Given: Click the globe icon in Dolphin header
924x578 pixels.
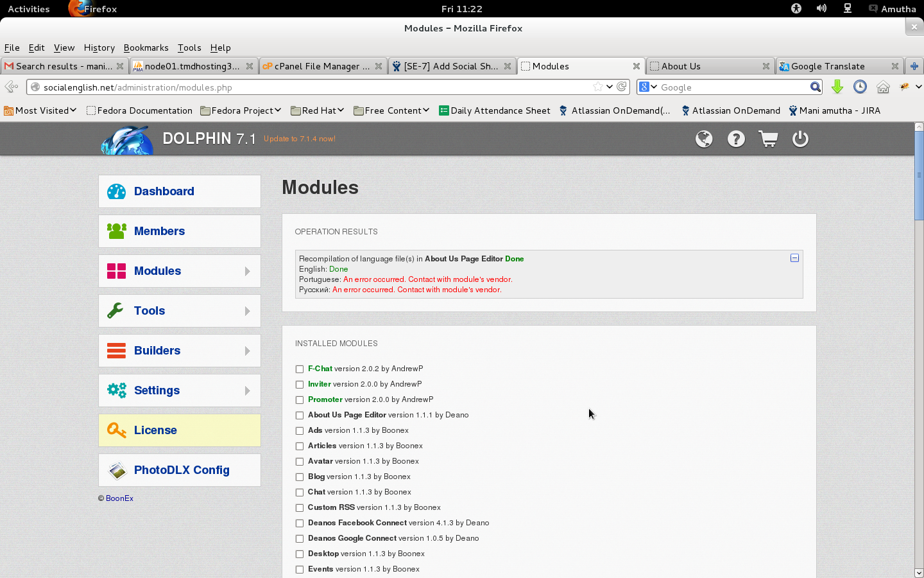Looking at the screenshot, I should 704,139.
